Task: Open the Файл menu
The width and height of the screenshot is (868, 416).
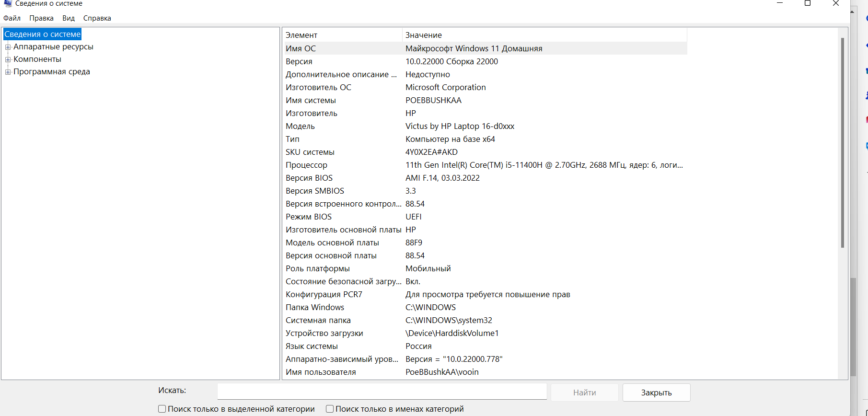Action: 12,18
